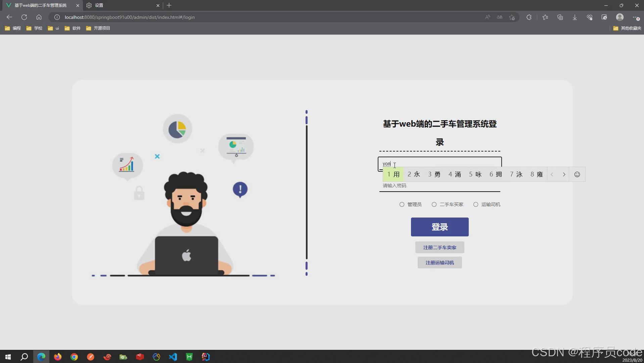Launch IntelliJ IDEA from taskbar

(x=205, y=357)
